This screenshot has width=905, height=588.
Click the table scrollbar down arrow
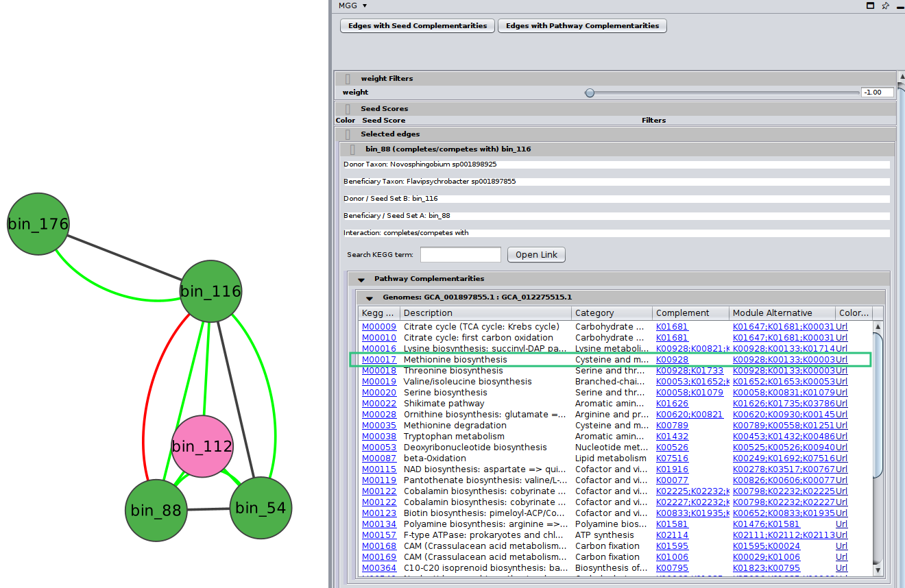click(x=878, y=569)
